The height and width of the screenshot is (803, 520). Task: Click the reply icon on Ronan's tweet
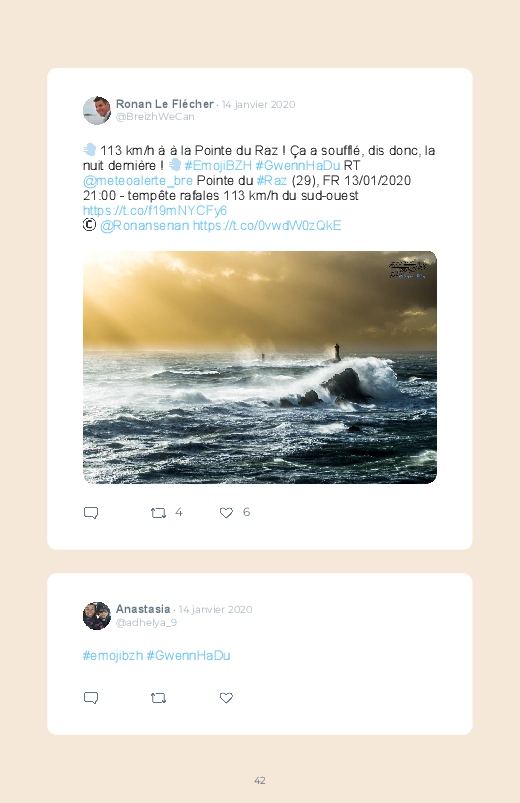pyautogui.click(x=91, y=513)
